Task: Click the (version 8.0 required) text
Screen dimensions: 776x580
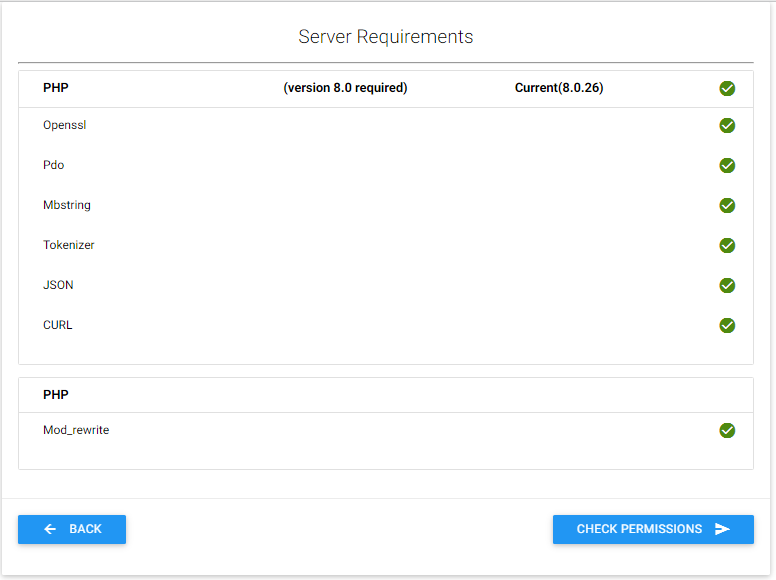Action: tap(345, 88)
